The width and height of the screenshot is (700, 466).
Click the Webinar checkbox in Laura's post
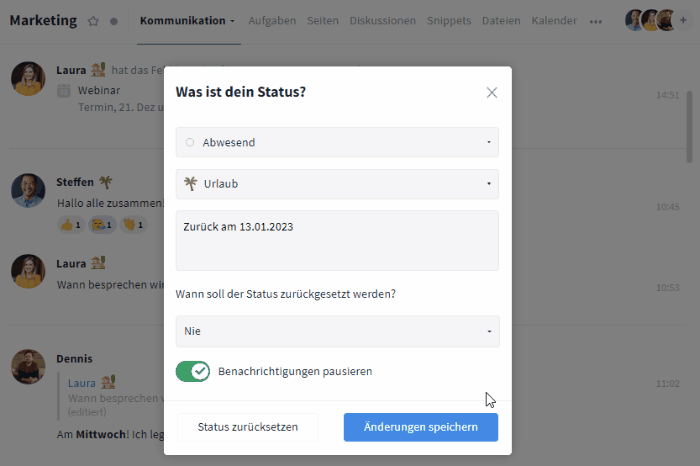pos(64,91)
